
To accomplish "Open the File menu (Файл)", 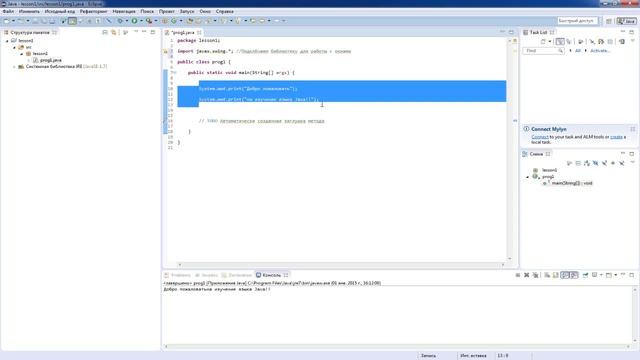I will pyautogui.click(x=8, y=11).
